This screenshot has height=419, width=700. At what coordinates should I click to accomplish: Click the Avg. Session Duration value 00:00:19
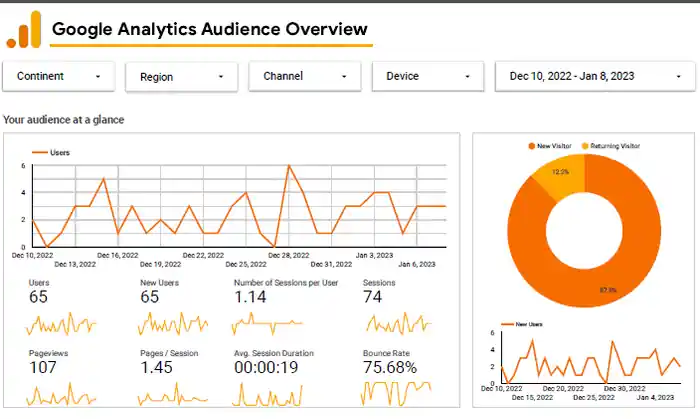pyautogui.click(x=267, y=367)
